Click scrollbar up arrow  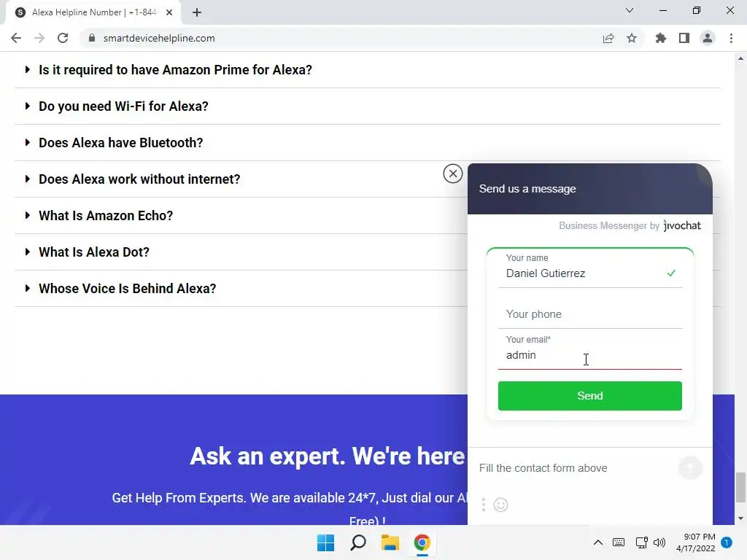[x=740, y=58]
